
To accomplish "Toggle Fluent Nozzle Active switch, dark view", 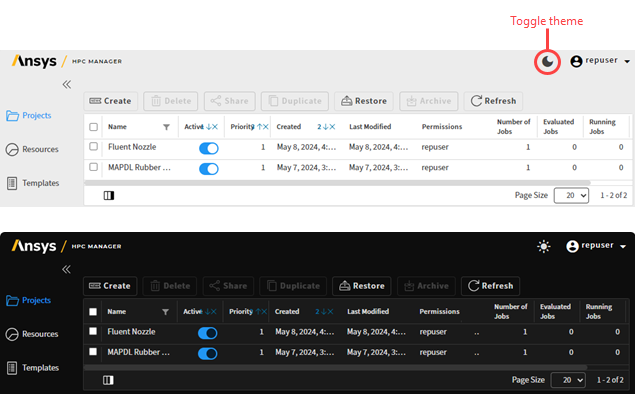I will click(208, 333).
